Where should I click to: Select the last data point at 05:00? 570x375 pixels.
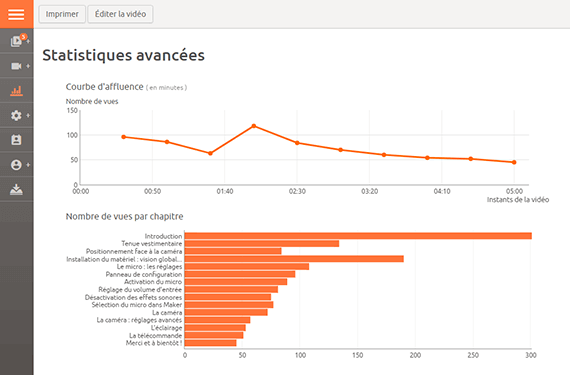514,162
